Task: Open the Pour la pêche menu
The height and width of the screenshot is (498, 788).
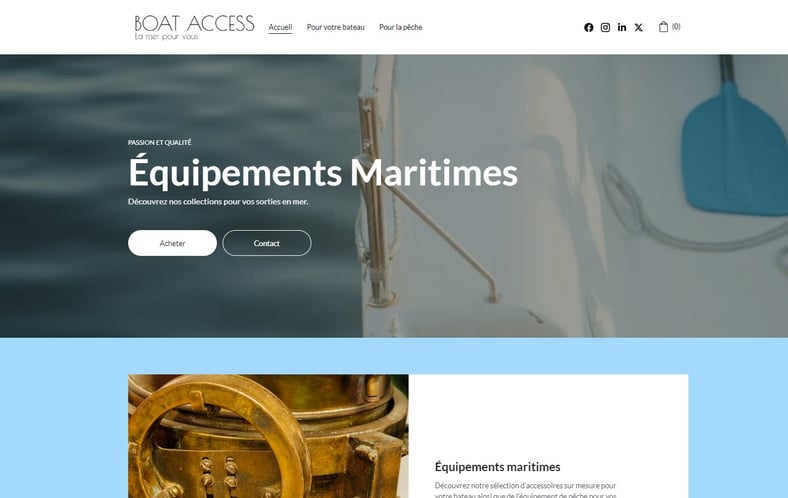Action: tap(401, 27)
